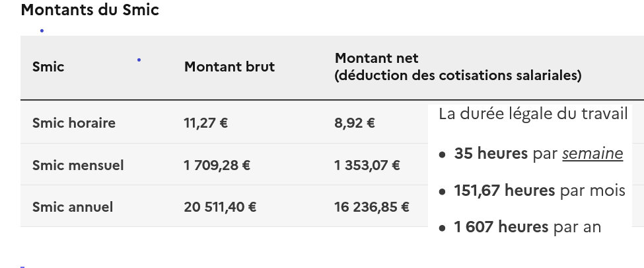Select the Smic annuel row label
644x268 pixels.
pos(73,206)
